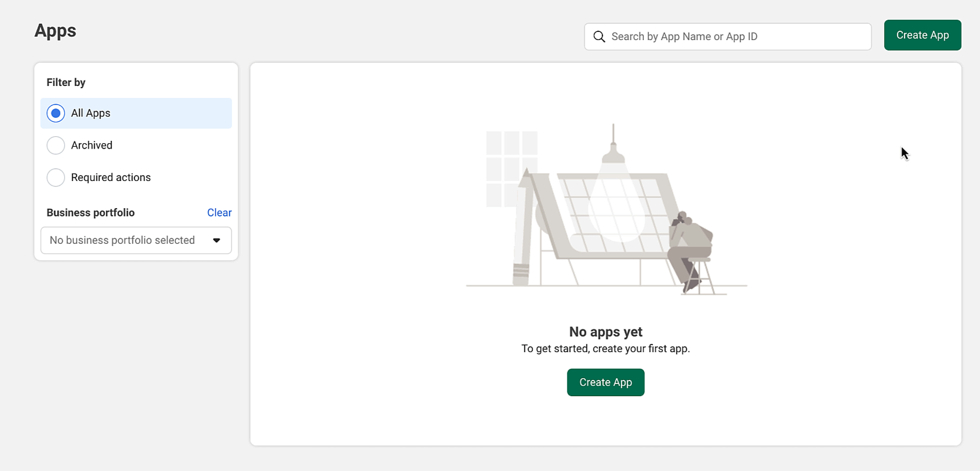Click the magnifying glass search icon

point(599,37)
